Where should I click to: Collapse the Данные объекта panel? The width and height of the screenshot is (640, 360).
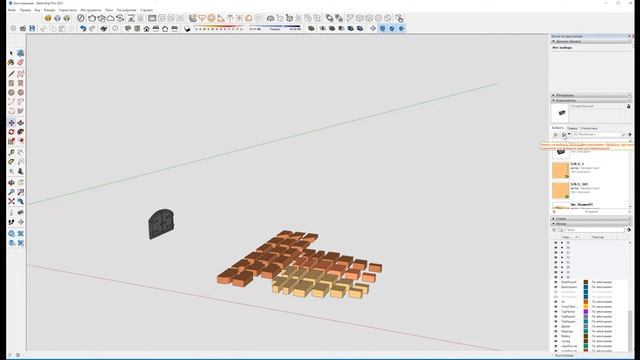[591, 42]
